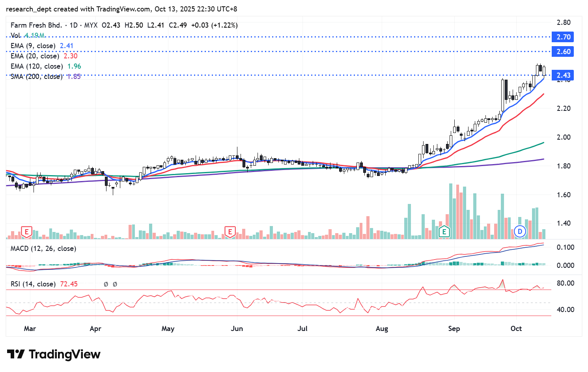588x372 pixels.
Task: Click the red earnings E marker near March
Action: click(26, 232)
